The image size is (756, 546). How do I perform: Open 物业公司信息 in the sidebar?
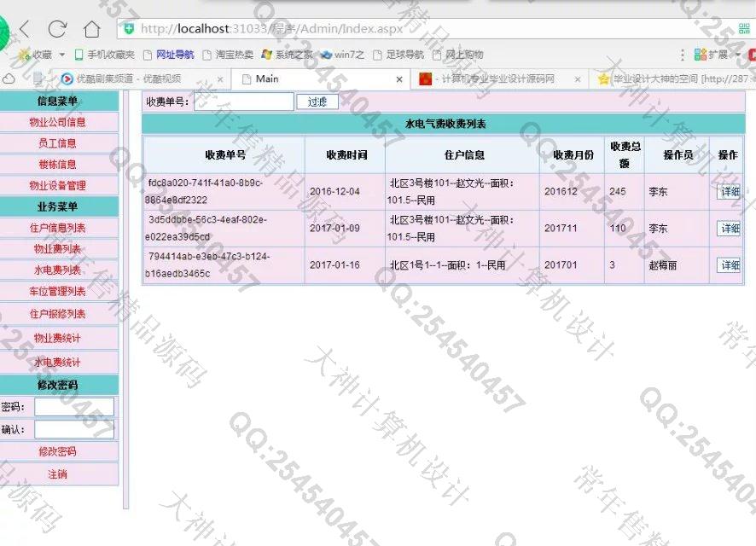coord(57,122)
